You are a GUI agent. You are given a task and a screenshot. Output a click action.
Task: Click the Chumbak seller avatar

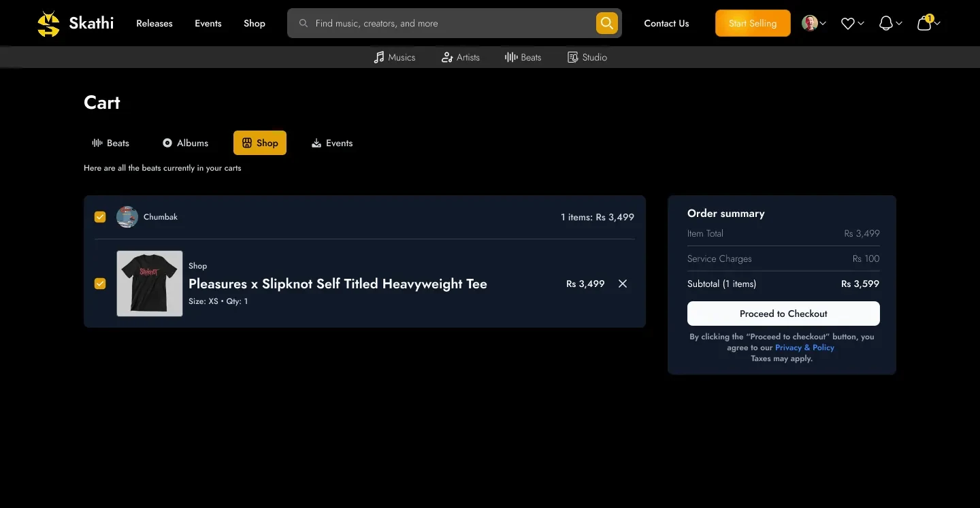(x=127, y=217)
